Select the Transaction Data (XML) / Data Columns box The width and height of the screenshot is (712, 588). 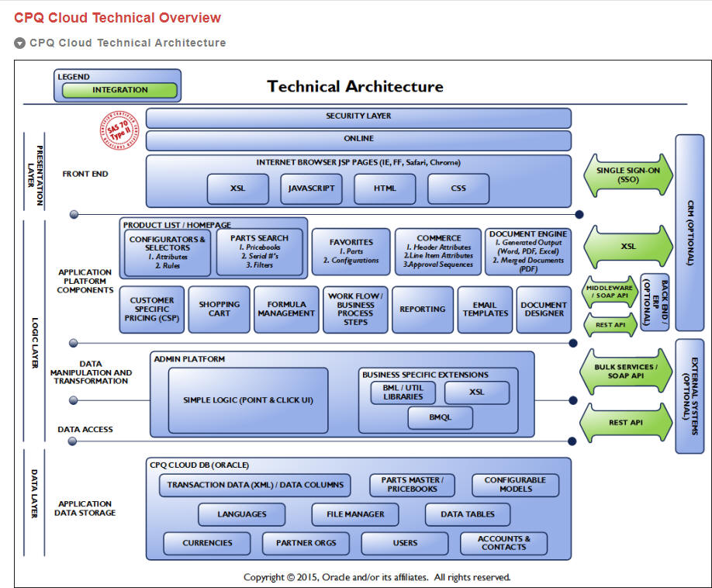click(x=256, y=485)
